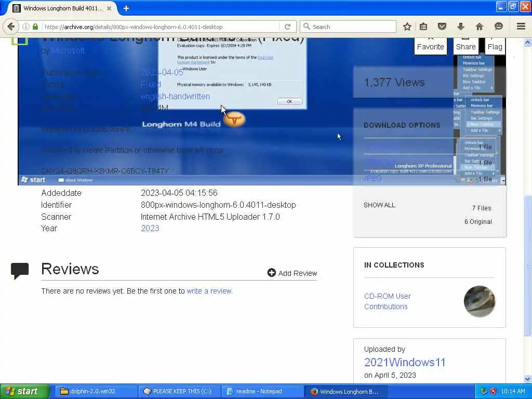Close the Windows Longhorn Build 4011 tab
This screenshot has width=532, height=399.
coord(109,8)
